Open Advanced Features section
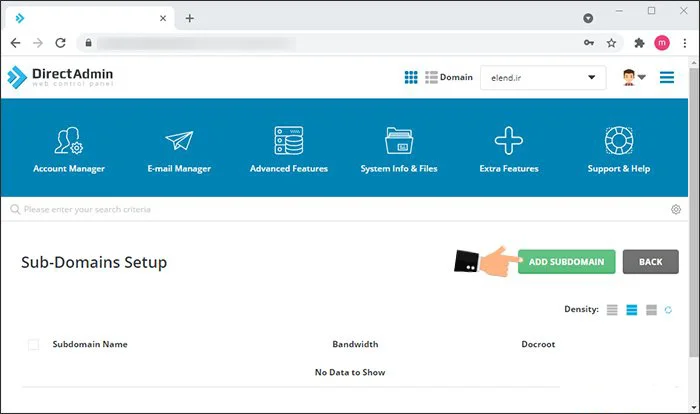Viewport: 700px width, 414px height. pos(288,149)
